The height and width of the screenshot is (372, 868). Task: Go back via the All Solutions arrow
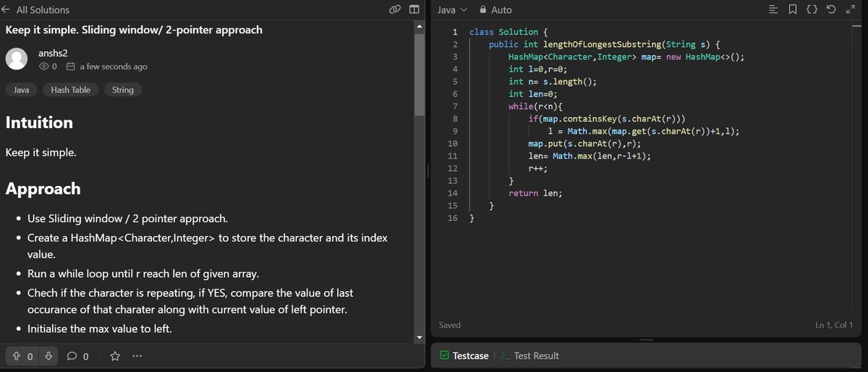click(7, 9)
